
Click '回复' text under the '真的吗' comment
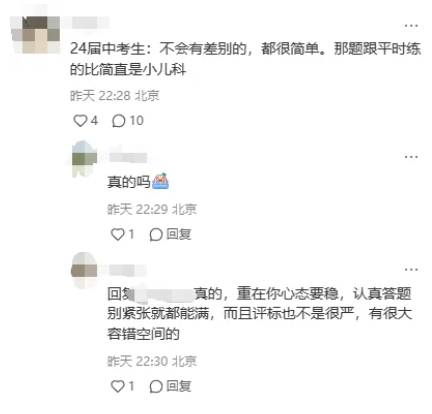[179, 234]
